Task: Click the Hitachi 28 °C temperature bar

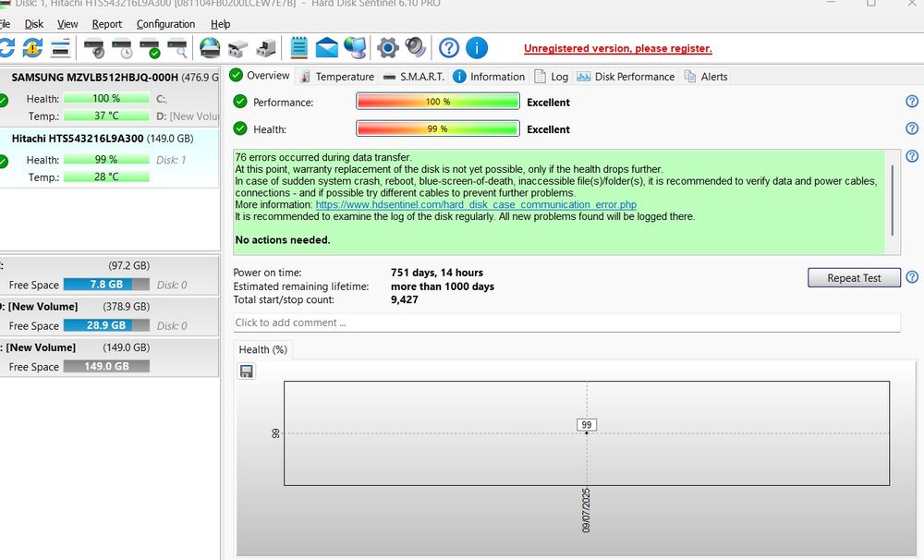Action: tap(106, 177)
